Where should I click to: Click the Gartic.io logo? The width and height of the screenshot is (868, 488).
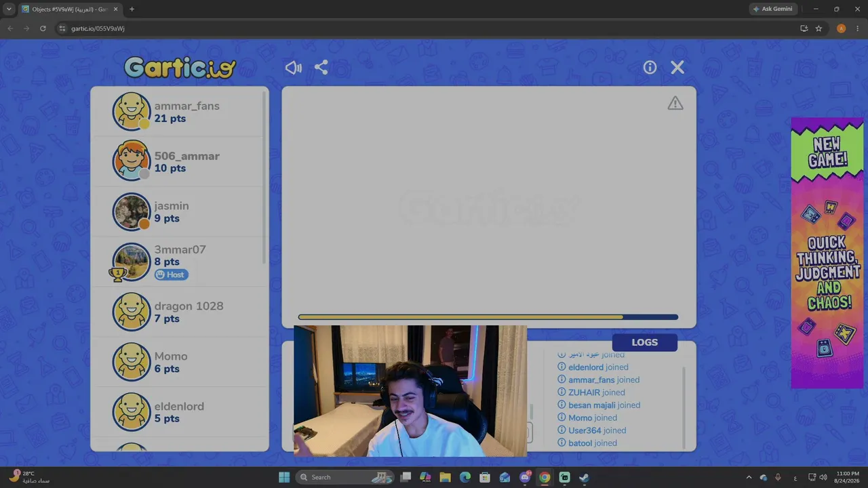pyautogui.click(x=180, y=67)
